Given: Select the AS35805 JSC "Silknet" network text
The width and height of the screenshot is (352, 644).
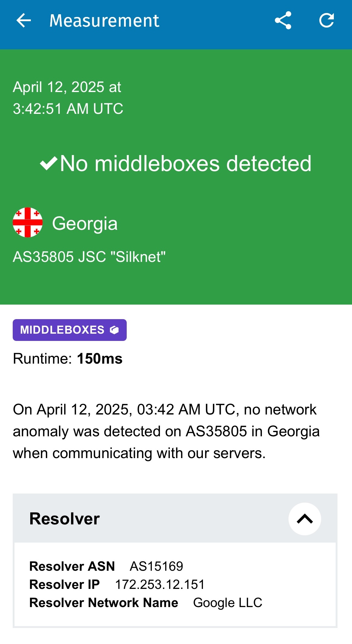Looking at the screenshot, I should [89, 257].
